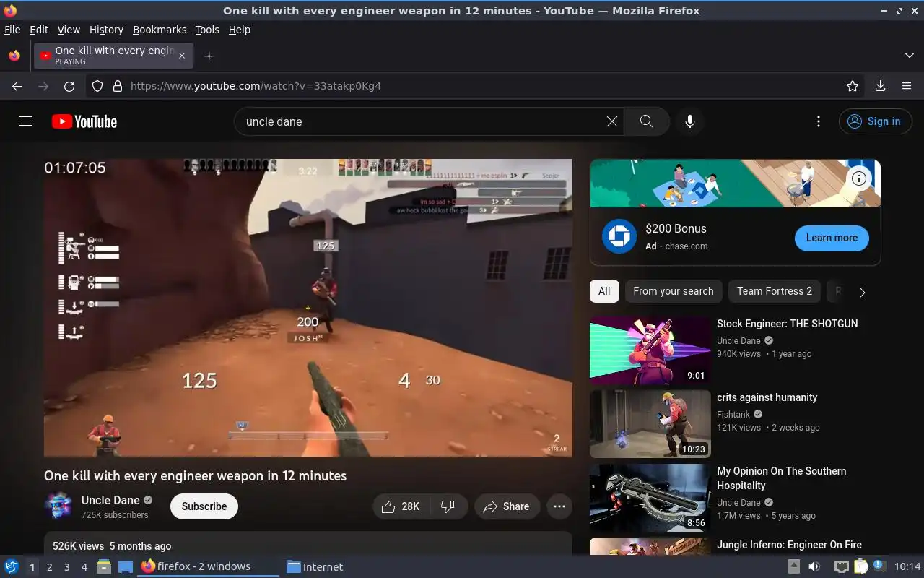Start voice search with the microphone
This screenshot has height=578, width=924.
(690, 121)
